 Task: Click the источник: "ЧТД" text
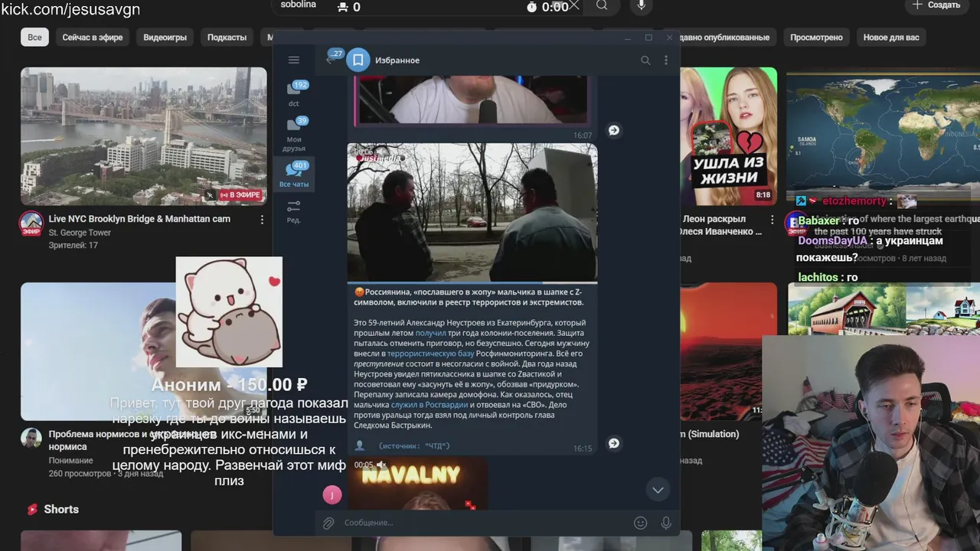click(x=414, y=445)
